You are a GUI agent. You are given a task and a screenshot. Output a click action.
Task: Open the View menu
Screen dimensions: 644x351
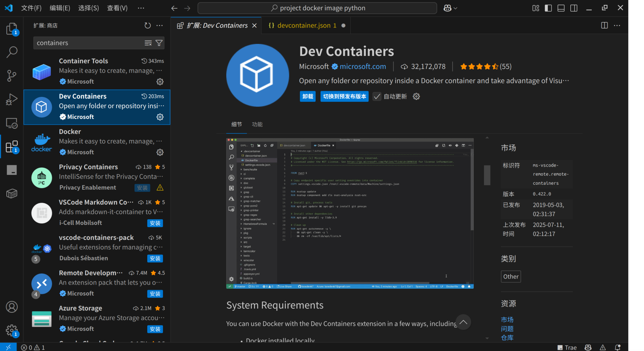click(x=117, y=8)
